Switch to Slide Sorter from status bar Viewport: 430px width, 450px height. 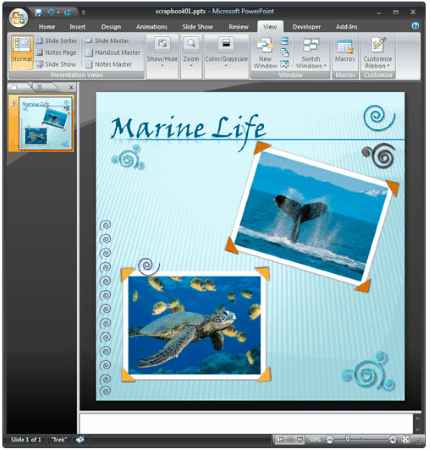(290, 440)
